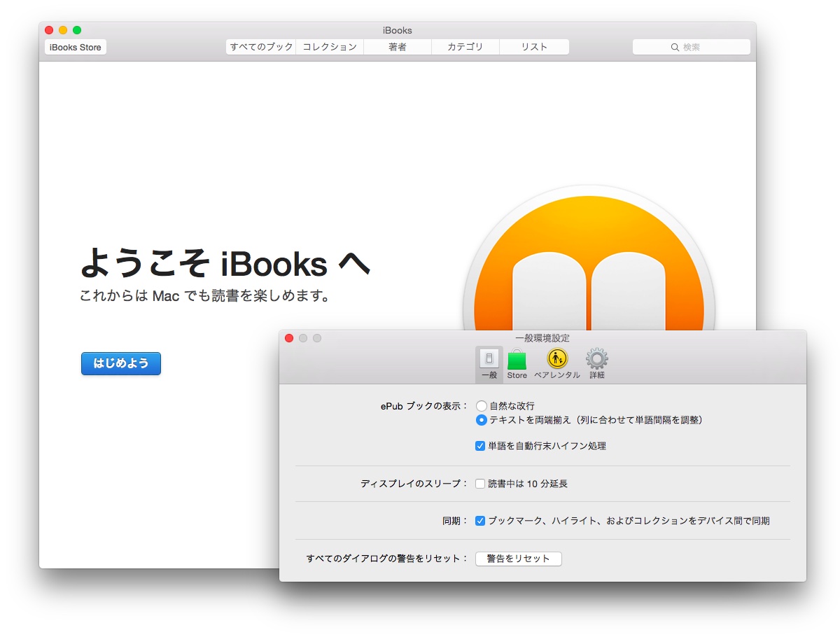Click the 一般環境設定 window title
Screen dimensions: 840x637
[x=542, y=338]
